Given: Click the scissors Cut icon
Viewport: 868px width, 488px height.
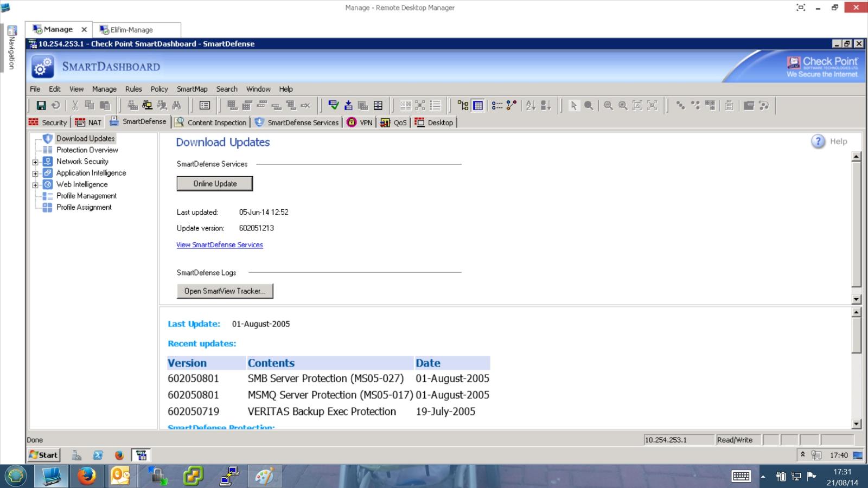Looking at the screenshot, I should pos(75,106).
